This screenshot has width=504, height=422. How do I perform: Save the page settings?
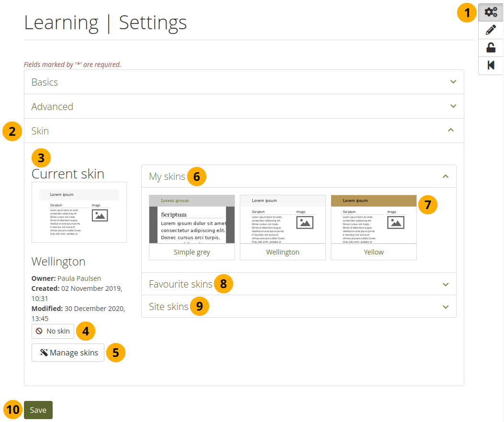pyautogui.click(x=38, y=410)
